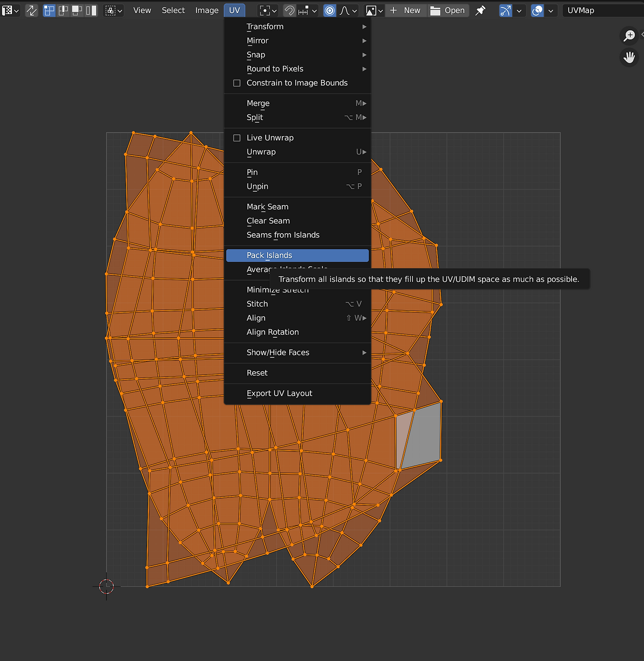Click the New image button
This screenshot has width=644, height=661.
click(406, 10)
